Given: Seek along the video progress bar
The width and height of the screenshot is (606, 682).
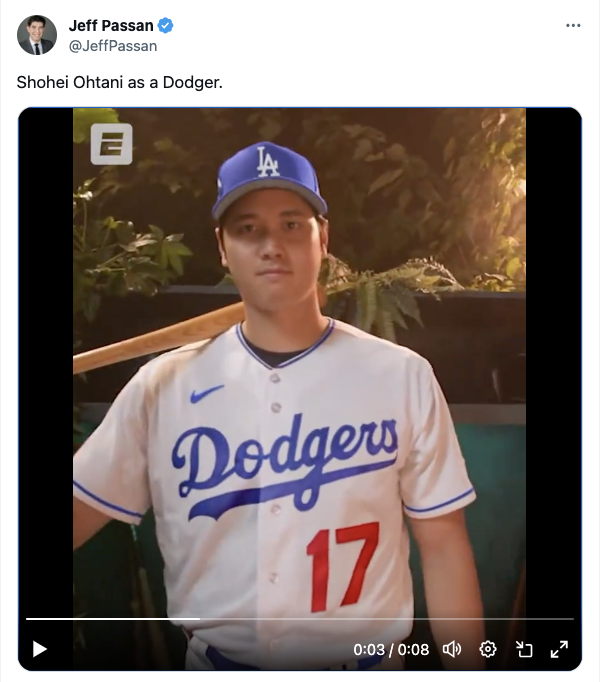Looking at the screenshot, I should click(300, 618).
